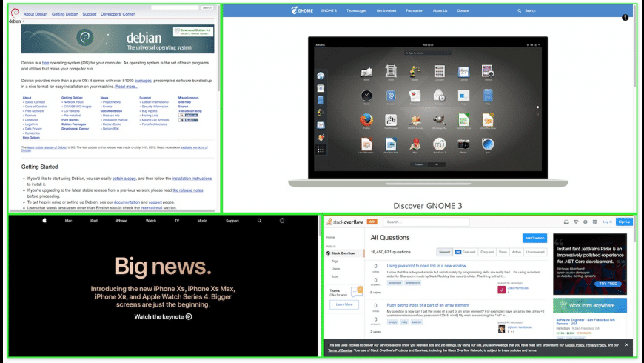The image size is (644, 363).
Task: Click the Debian Search button
Action: pos(207,7)
